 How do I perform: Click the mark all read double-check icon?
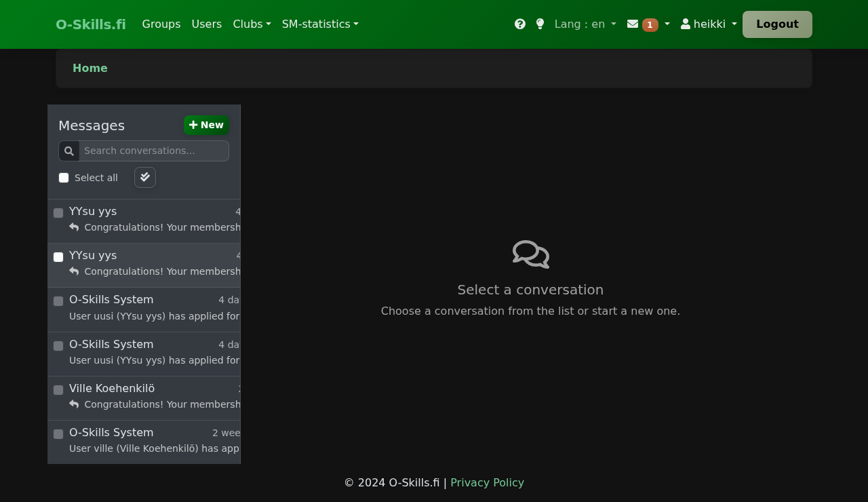coord(145,178)
